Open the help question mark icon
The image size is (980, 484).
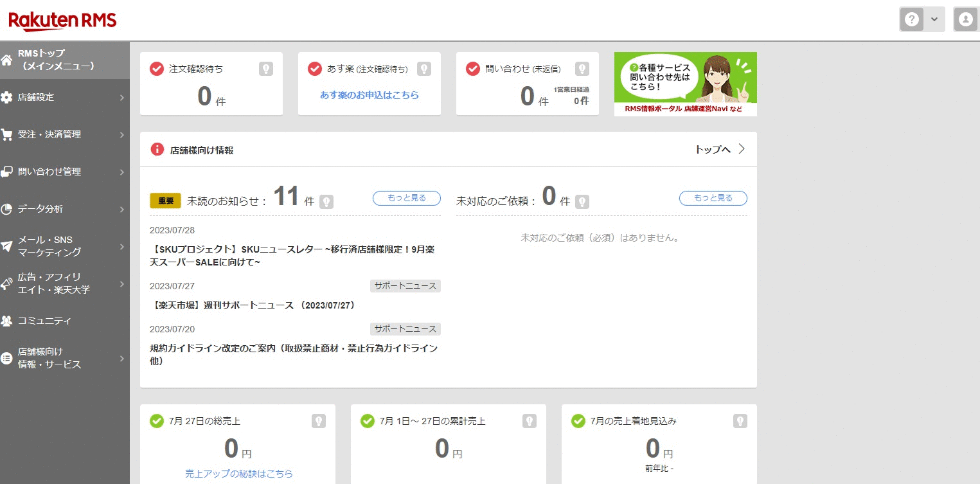(x=911, y=20)
